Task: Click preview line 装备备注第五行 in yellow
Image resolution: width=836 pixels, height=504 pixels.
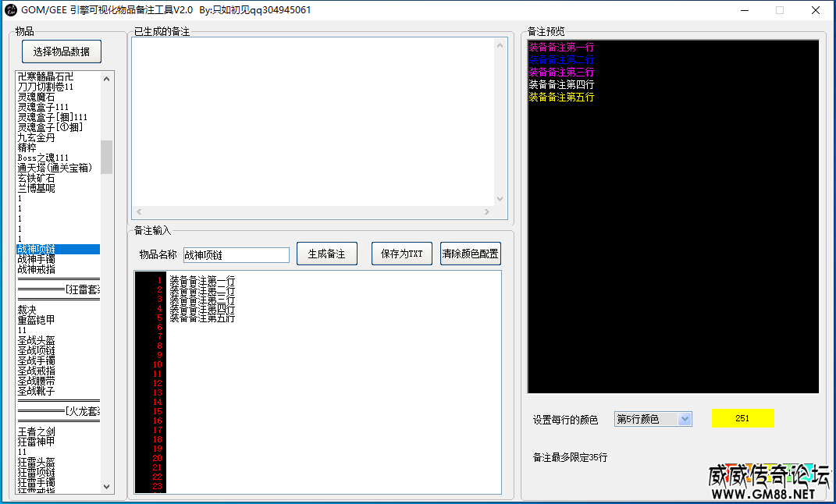Action: (561, 97)
